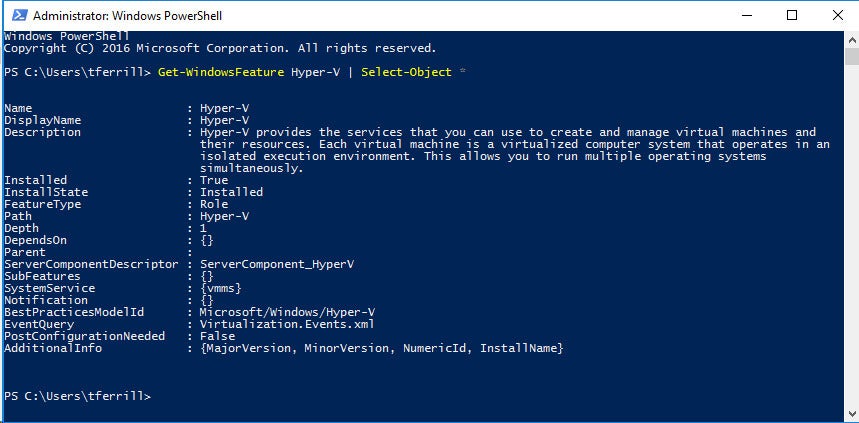The height and width of the screenshot is (423, 859).
Task: Click the bottom PS C:\Users\tferrill> prompt
Action: (x=77, y=396)
